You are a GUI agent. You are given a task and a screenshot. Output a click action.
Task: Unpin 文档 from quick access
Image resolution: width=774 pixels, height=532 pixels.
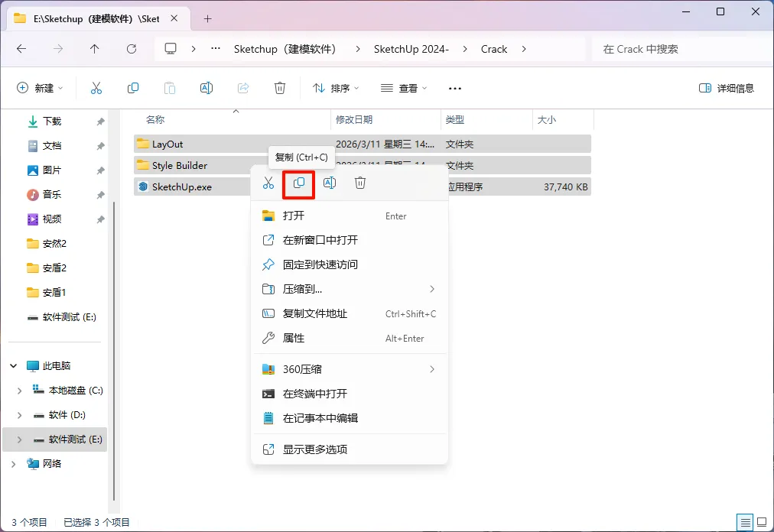click(x=100, y=146)
